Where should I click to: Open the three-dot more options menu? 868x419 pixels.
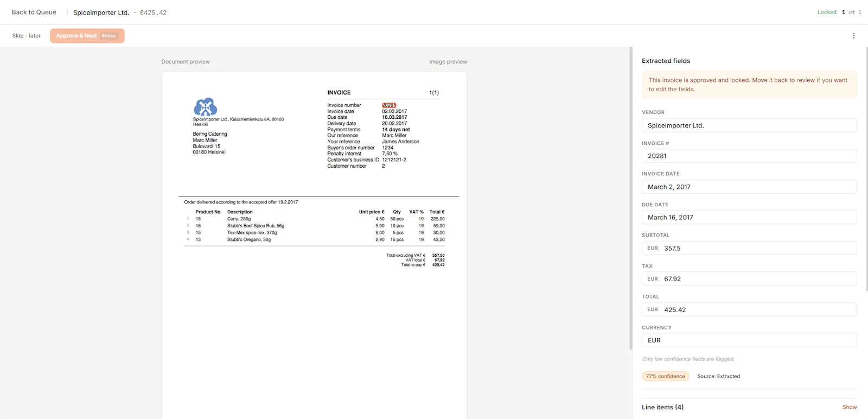pos(853,36)
